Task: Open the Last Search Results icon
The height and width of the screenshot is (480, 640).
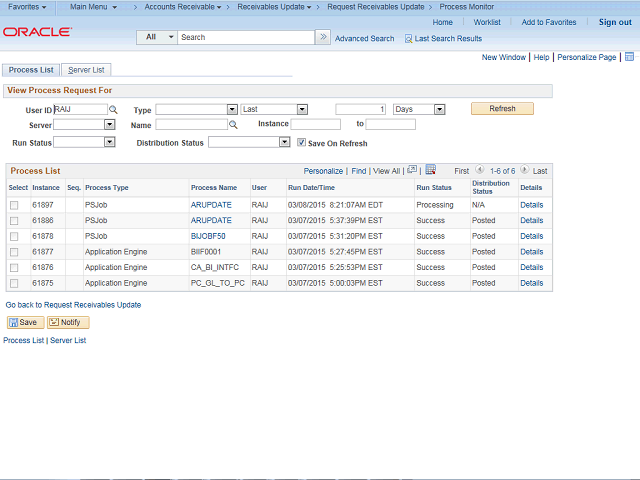Action: (x=408, y=38)
